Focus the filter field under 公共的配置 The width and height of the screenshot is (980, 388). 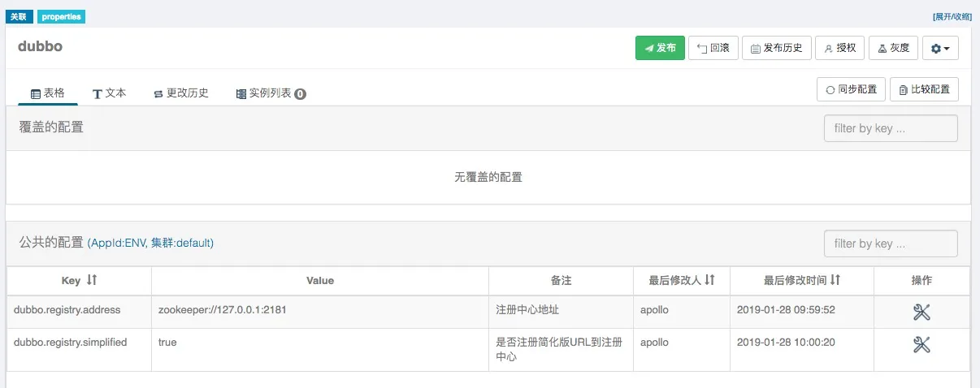click(x=891, y=244)
